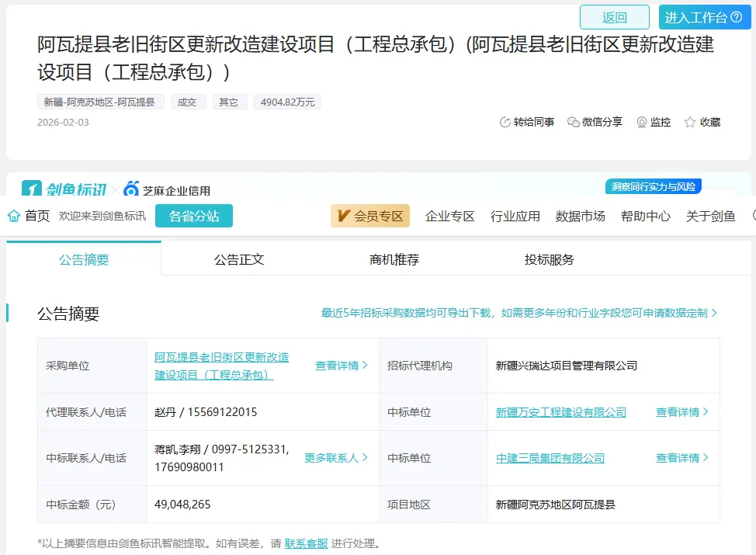Click the 收藏 star icon
This screenshot has width=756, height=555.
point(689,122)
